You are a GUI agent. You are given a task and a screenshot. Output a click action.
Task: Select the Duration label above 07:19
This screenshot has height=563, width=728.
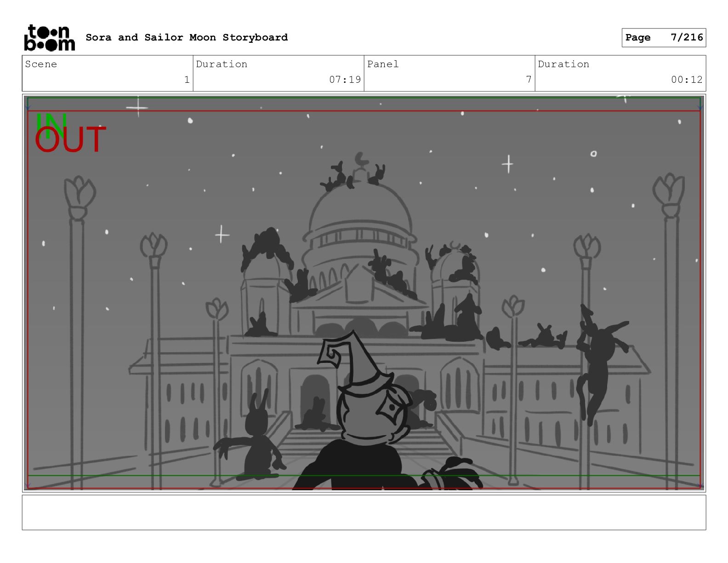pyautogui.click(x=222, y=64)
